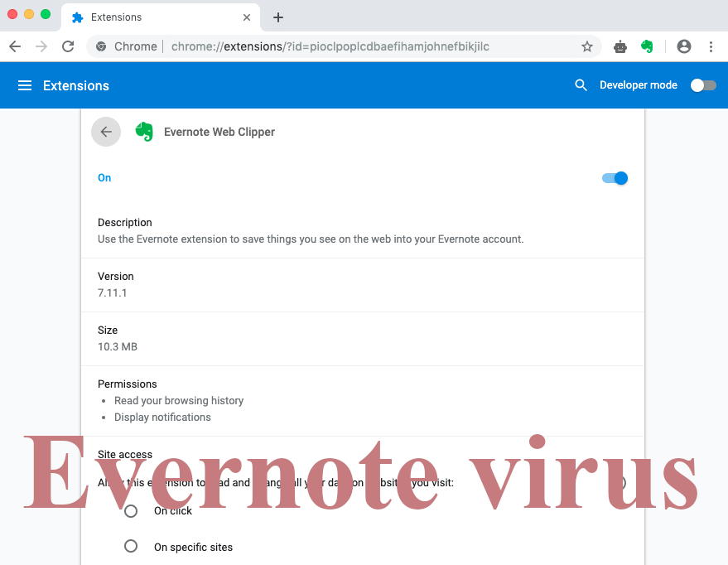Click the robot extension toolbar icon
The height and width of the screenshot is (565, 728).
[x=620, y=46]
